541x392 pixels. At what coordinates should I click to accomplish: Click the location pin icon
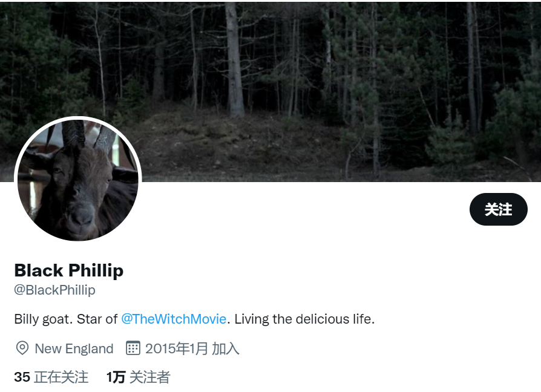(x=22, y=348)
